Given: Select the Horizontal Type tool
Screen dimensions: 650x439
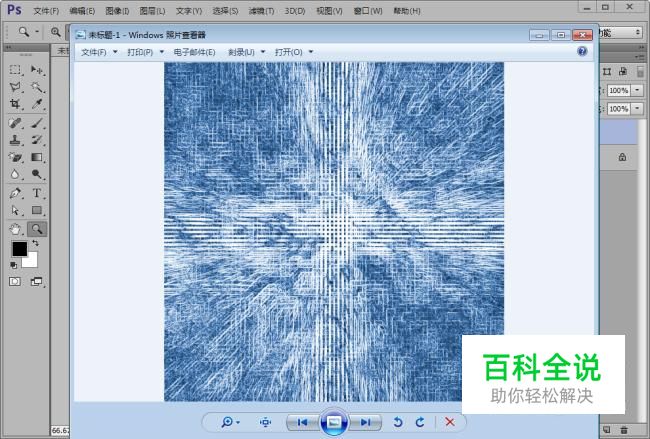Looking at the screenshot, I should click(x=37, y=193).
